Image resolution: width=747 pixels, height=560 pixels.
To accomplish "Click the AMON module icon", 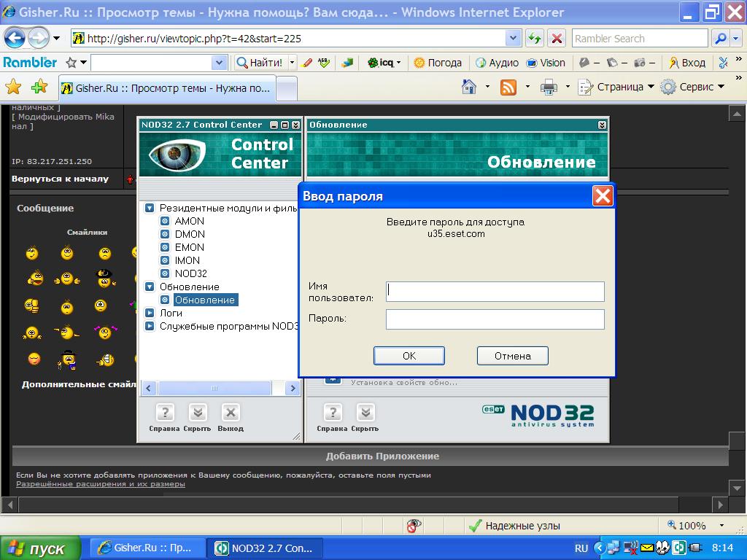I will click(x=165, y=221).
